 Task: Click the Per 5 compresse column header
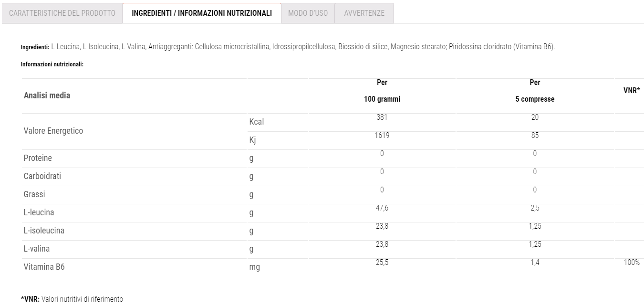click(535, 91)
